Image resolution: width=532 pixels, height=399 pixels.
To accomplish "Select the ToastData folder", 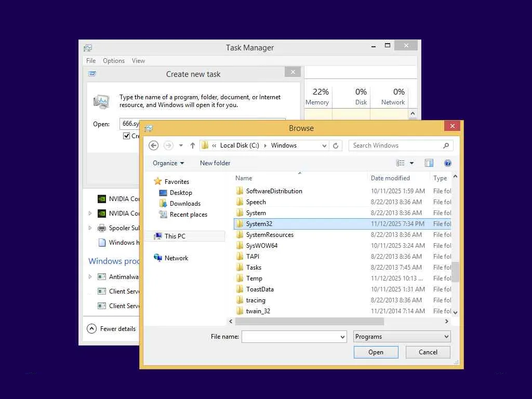I will coord(260,289).
